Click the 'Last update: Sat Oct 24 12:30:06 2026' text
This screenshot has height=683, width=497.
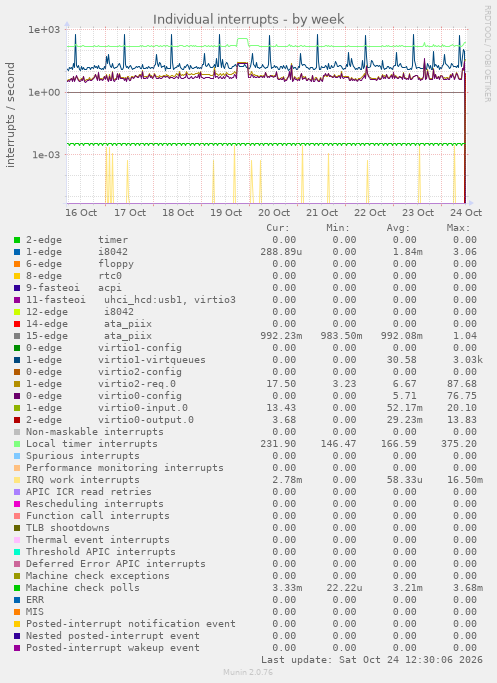(372, 660)
